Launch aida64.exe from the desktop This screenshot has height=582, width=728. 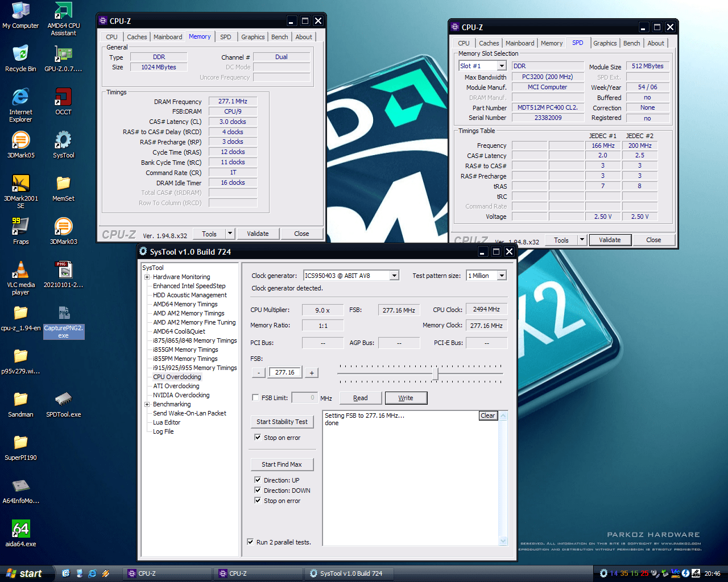point(21,534)
